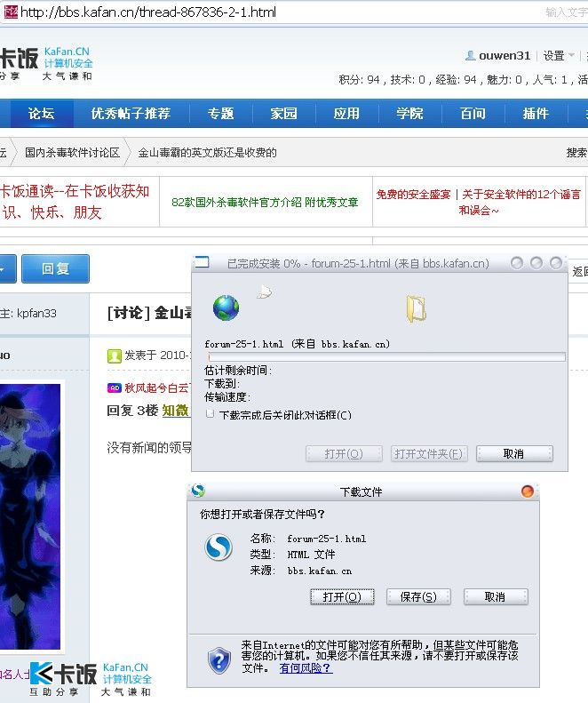The width and height of the screenshot is (588, 703).
Task: Click the folder icon in download progress dialog
Action: point(417,309)
